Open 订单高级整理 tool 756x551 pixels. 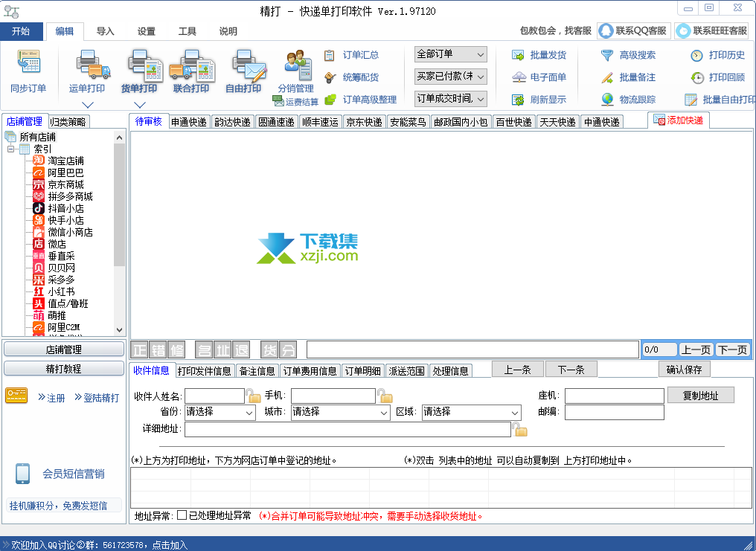coord(361,100)
